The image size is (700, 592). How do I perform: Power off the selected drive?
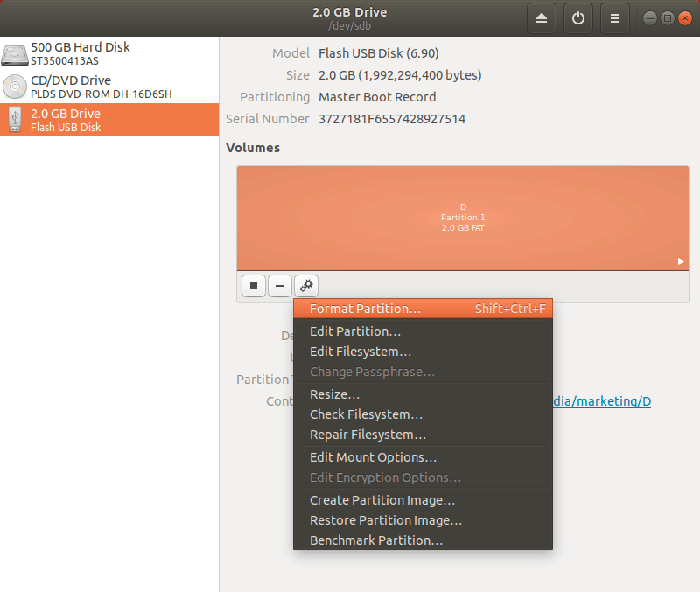(x=577, y=17)
